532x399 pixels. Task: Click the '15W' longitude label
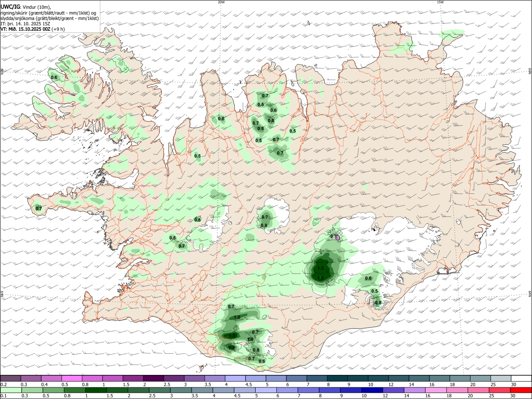pos(440,2)
